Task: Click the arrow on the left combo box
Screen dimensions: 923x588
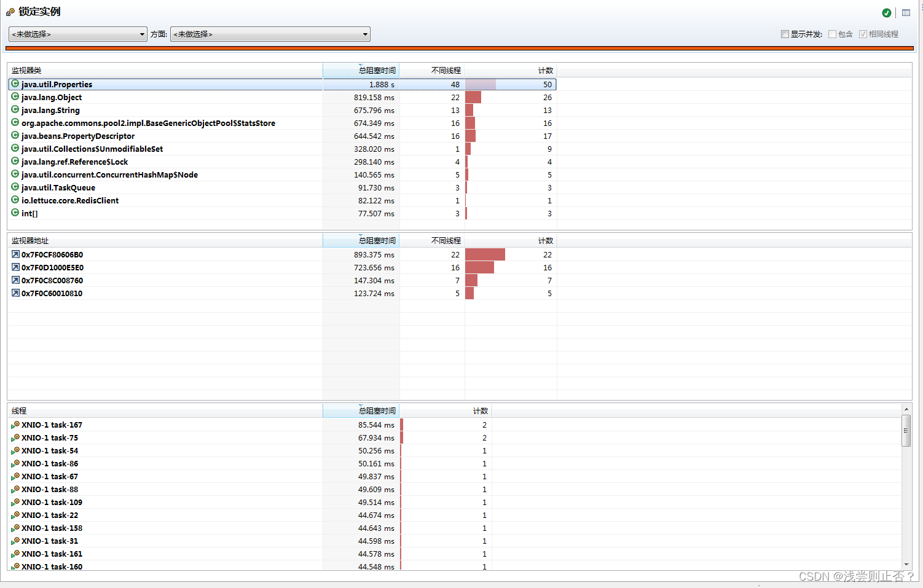Action: pos(142,34)
